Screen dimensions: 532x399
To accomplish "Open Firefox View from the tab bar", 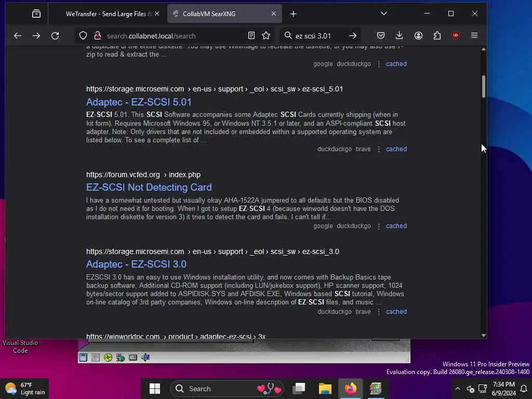I will pos(36,14).
